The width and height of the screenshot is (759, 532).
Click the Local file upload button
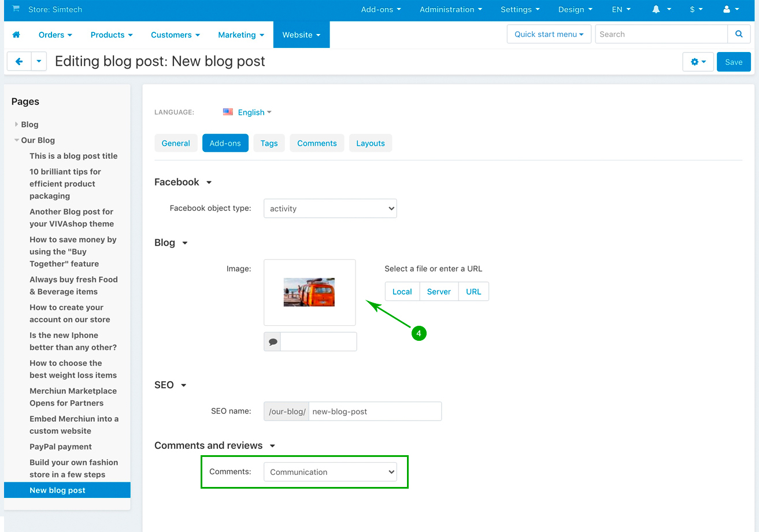[x=402, y=292]
